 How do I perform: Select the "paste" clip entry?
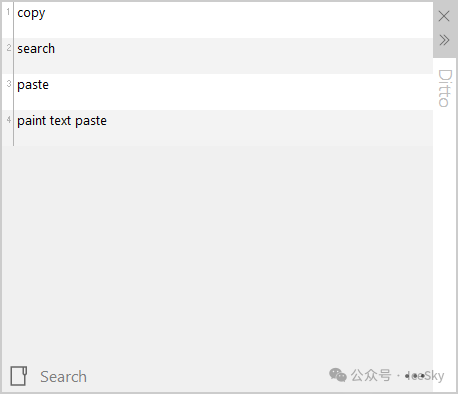tap(33, 85)
